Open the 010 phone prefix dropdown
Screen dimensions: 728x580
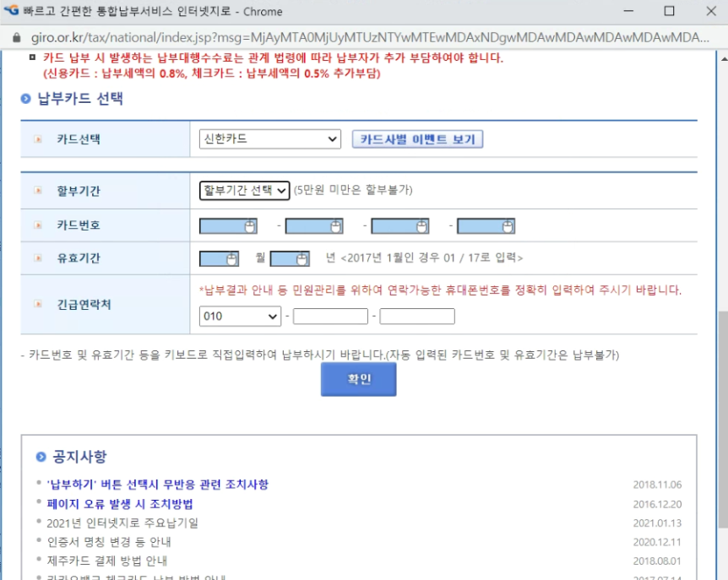click(240, 317)
